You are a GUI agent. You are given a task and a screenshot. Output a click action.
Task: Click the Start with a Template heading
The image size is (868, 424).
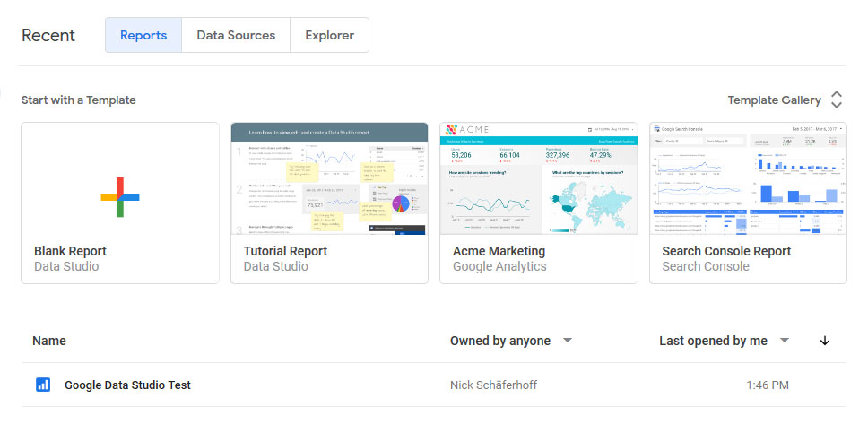pos(79,100)
